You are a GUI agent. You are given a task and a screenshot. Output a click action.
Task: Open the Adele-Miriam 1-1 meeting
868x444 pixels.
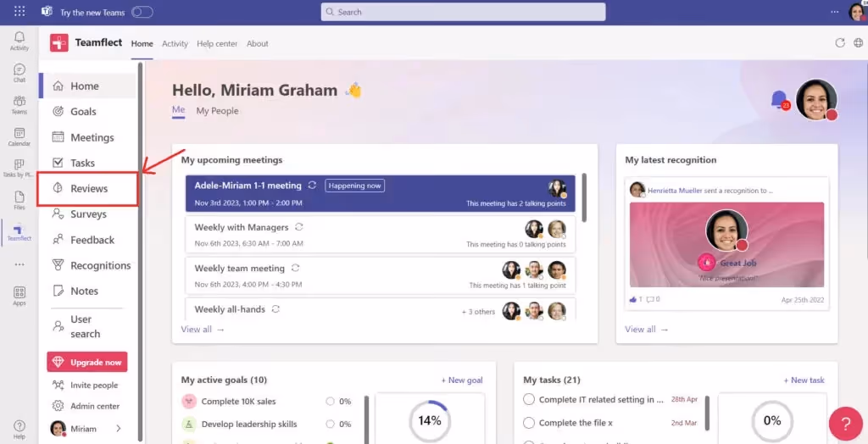pos(381,193)
